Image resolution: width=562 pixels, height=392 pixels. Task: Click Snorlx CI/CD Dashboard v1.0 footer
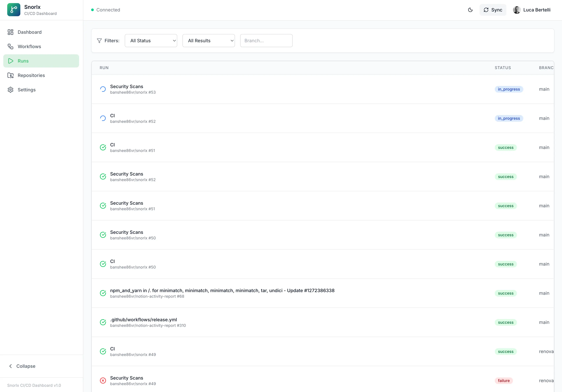(x=34, y=385)
